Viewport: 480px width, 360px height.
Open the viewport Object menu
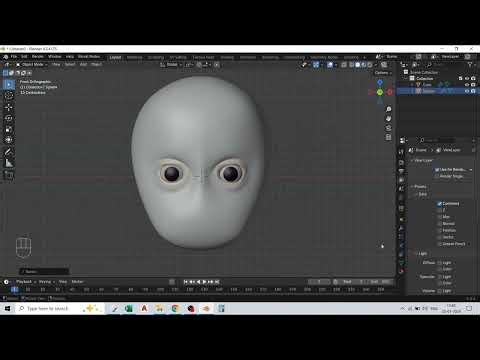(97, 64)
